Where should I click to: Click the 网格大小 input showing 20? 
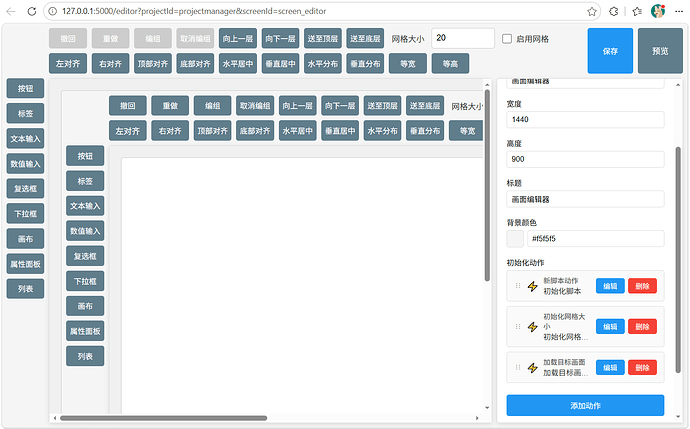tap(463, 38)
